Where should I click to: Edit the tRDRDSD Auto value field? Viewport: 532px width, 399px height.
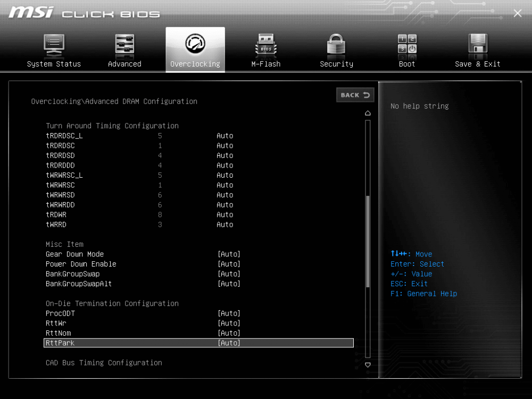[225, 155]
